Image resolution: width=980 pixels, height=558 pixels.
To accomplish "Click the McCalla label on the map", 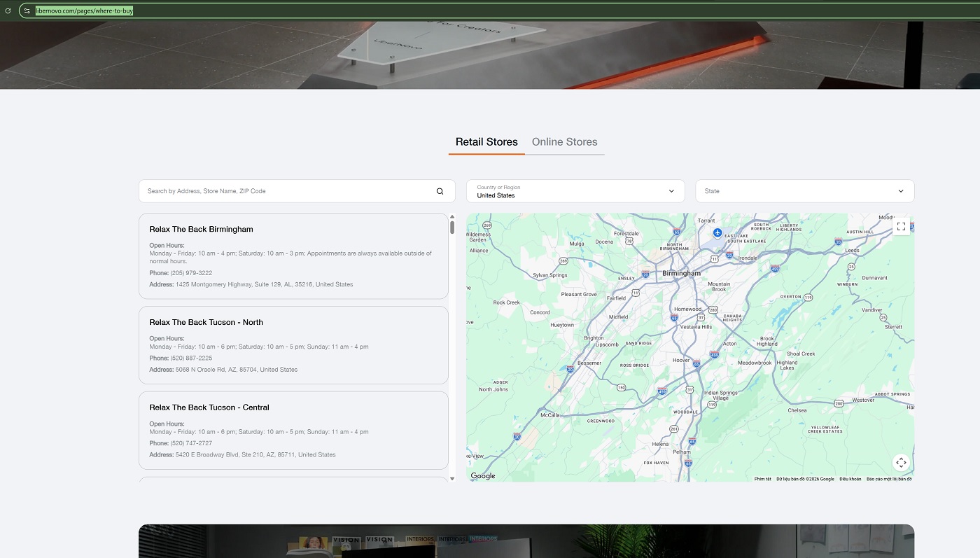I will point(550,415).
